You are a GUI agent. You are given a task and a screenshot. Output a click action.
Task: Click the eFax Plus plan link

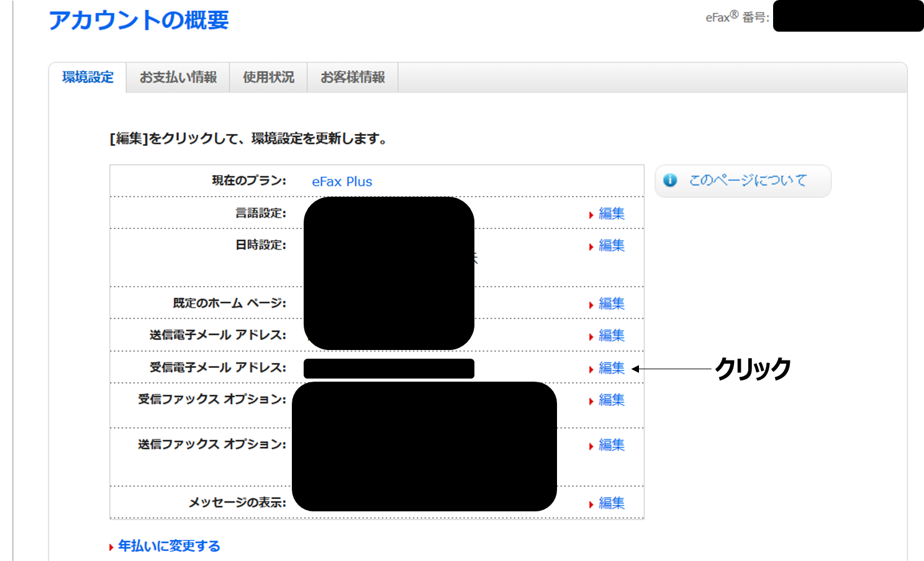[x=342, y=182]
